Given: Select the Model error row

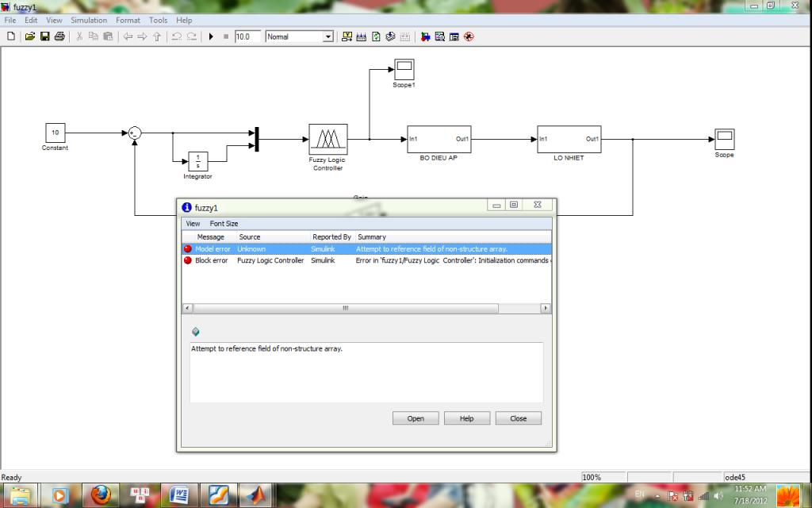Looking at the screenshot, I should (366, 248).
